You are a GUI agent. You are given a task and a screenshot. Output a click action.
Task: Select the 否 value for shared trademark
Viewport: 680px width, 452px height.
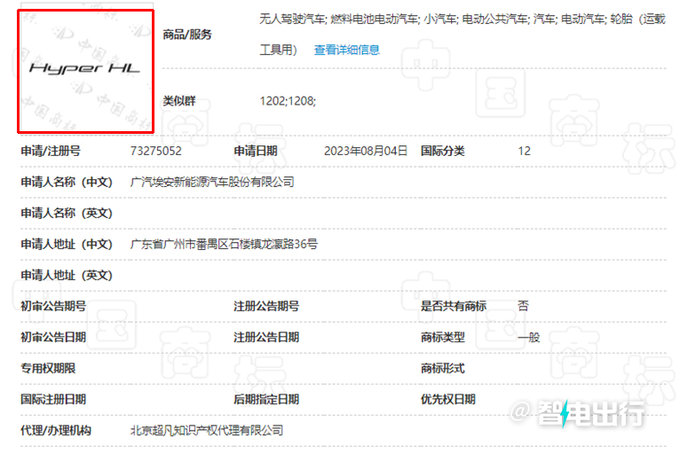coord(523,306)
